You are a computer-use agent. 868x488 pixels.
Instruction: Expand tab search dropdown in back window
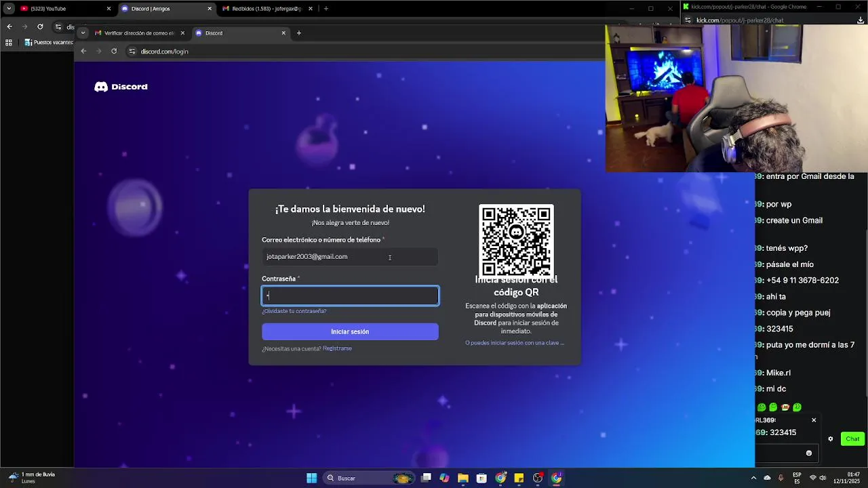coord(9,9)
